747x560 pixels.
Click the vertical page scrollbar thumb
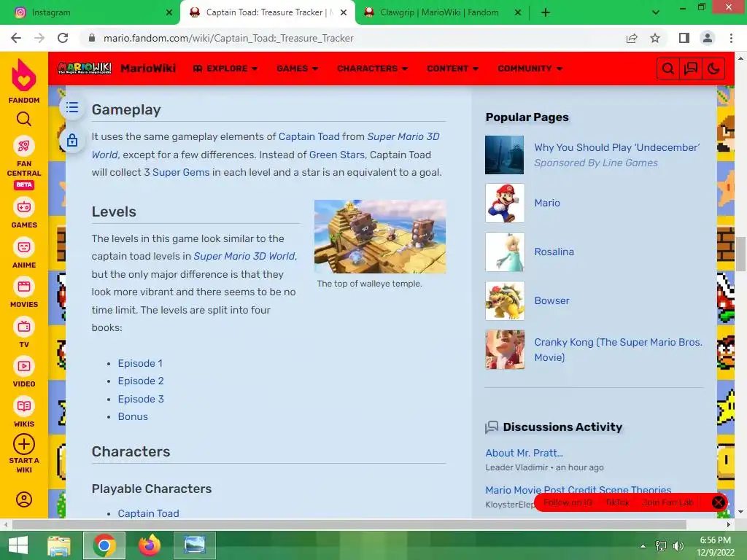[740, 254]
